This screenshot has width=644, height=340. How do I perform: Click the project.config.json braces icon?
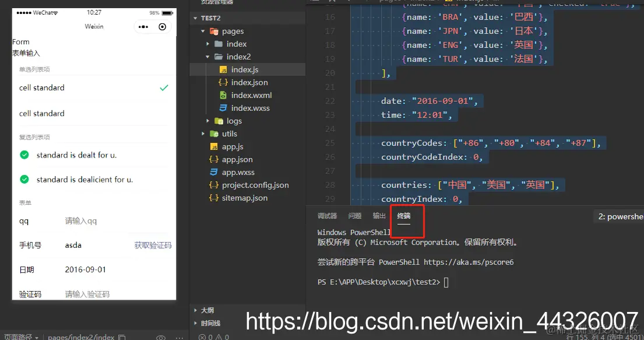pos(214,185)
